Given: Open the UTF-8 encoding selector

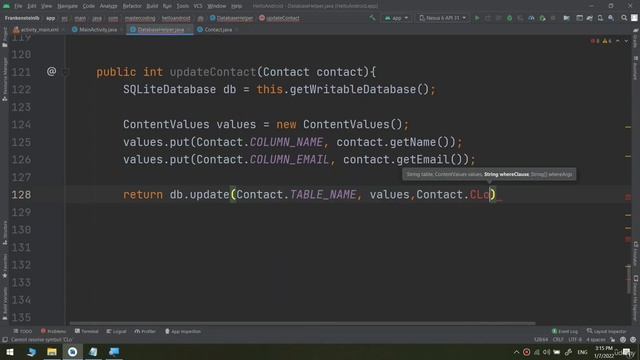Looking at the screenshot, I should [x=575, y=340].
